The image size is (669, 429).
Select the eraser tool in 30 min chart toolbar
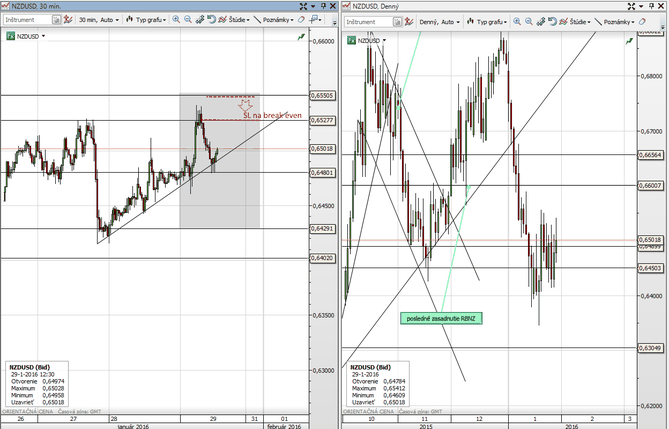click(301, 20)
